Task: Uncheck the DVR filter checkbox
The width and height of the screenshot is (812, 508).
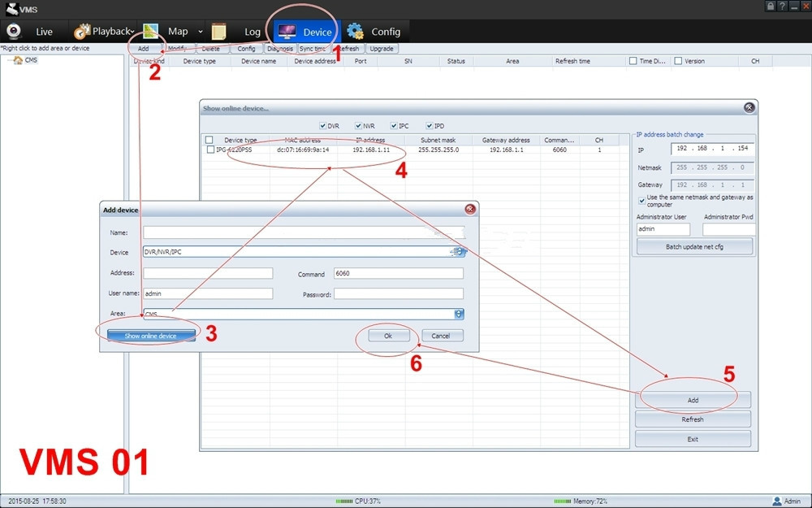Action: click(322, 125)
